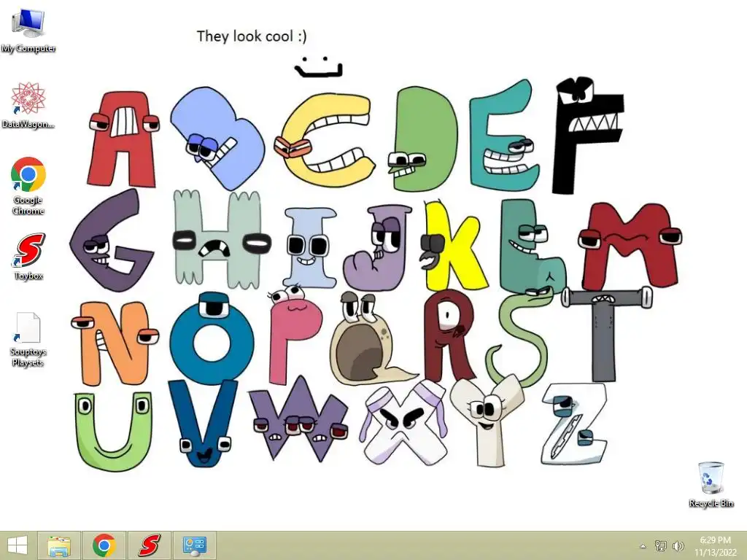Click the red letter A character
This screenshot has height=560, width=747.
123,139
